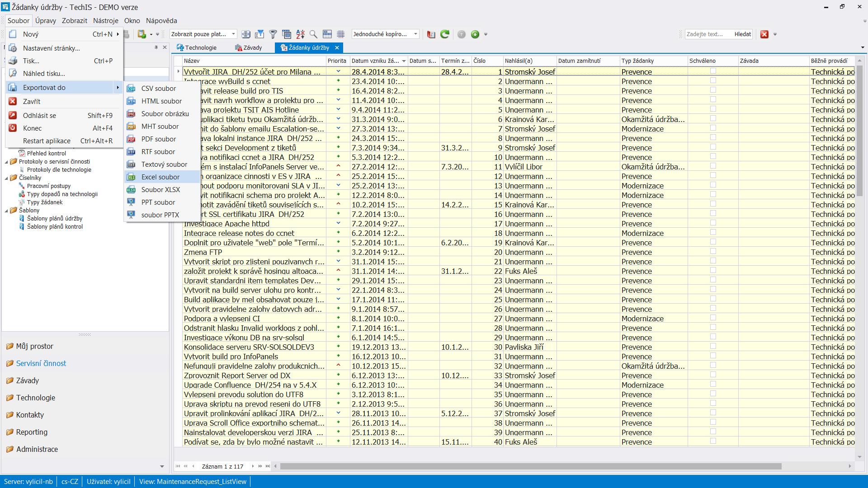
Task: Open the Úpravy menu
Action: point(46,20)
